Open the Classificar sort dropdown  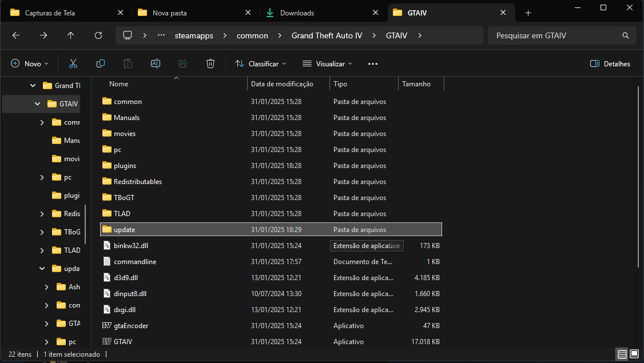coord(261,64)
